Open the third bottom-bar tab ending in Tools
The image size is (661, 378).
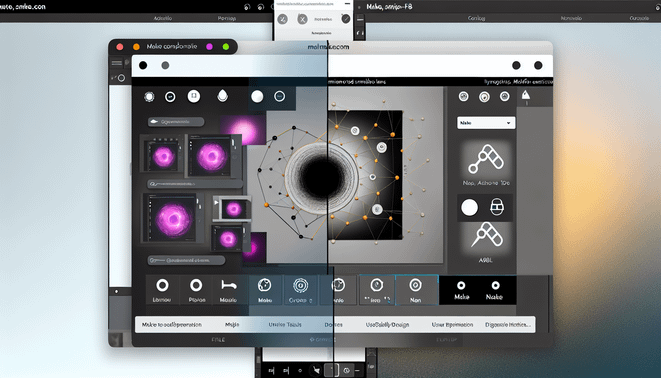[x=285, y=324]
